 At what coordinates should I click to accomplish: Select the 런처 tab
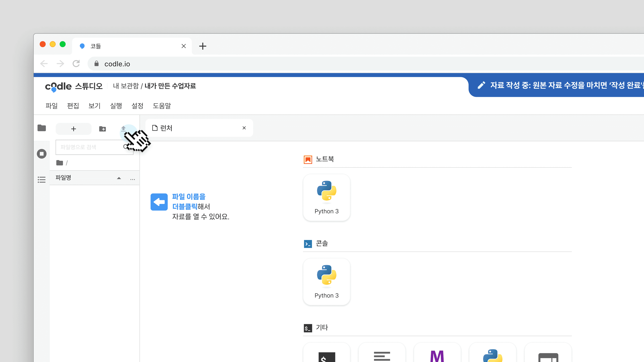[199, 128]
